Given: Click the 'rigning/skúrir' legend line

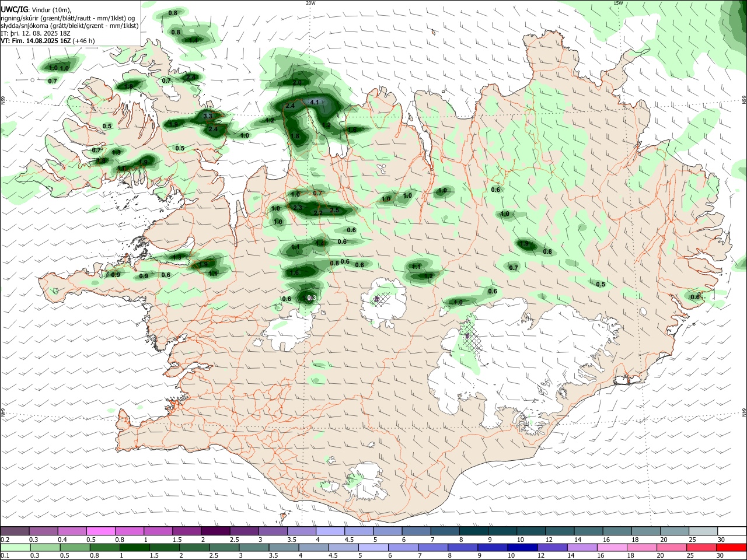Looking at the screenshot, I should click(68, 17).
